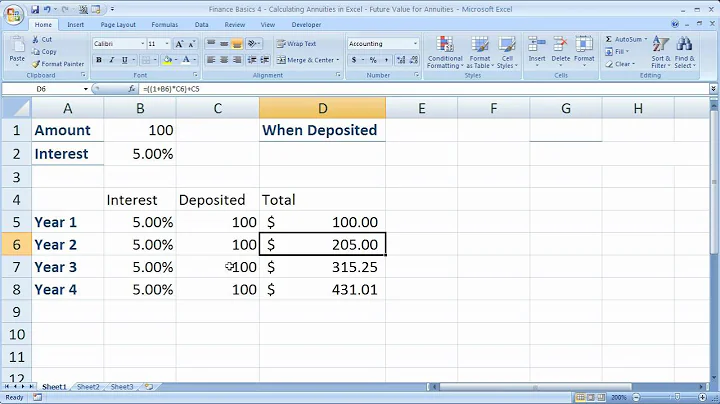Select cell D7 showing 315.25

pyautogui.click(x=322, y=267)
